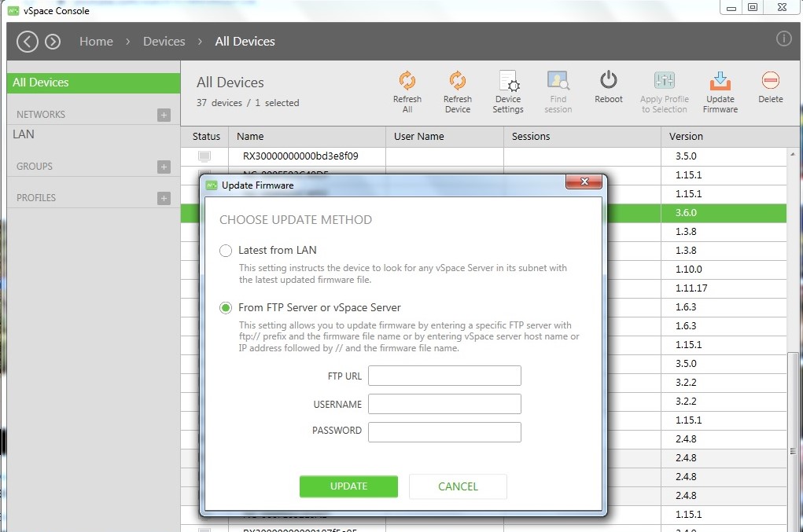The width and height of the screenshot is (803, 532).
Task: Sort by the Status column header
Action: [x=206, y=137]
